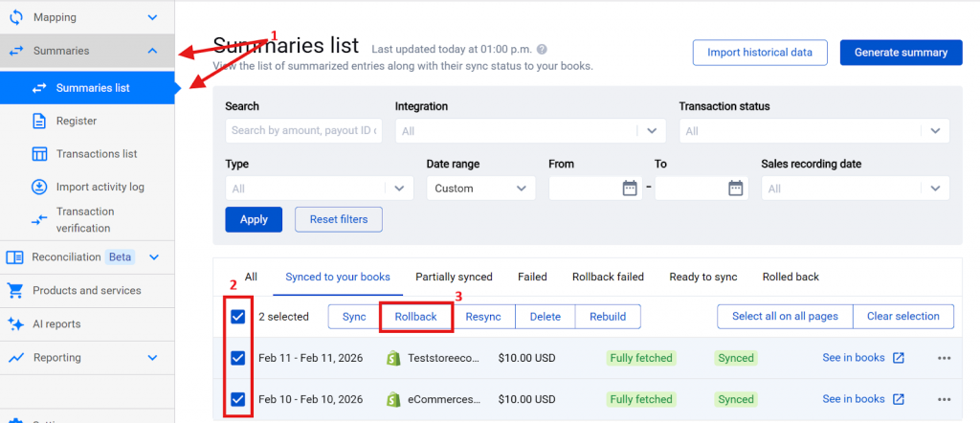Viewport: 980px width, 423px height.
Task: Click the Transactions list table icon
Action: tap(39, 153)
